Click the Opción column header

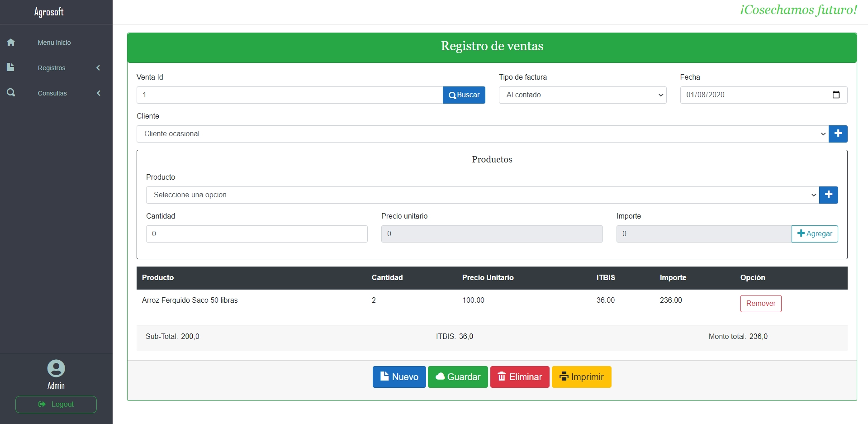click(753, 278)
